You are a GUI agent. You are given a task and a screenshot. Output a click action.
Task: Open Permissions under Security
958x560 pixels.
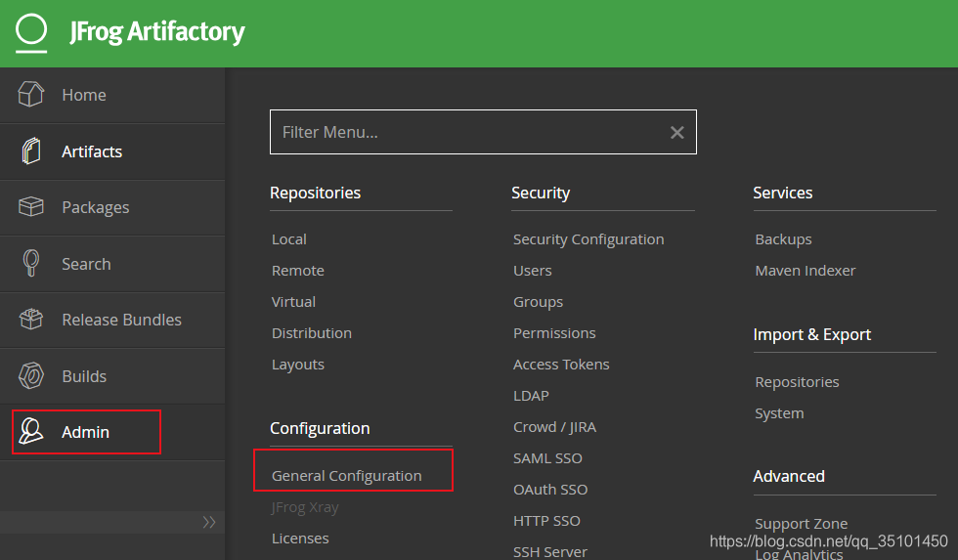(x=554, y=333)
